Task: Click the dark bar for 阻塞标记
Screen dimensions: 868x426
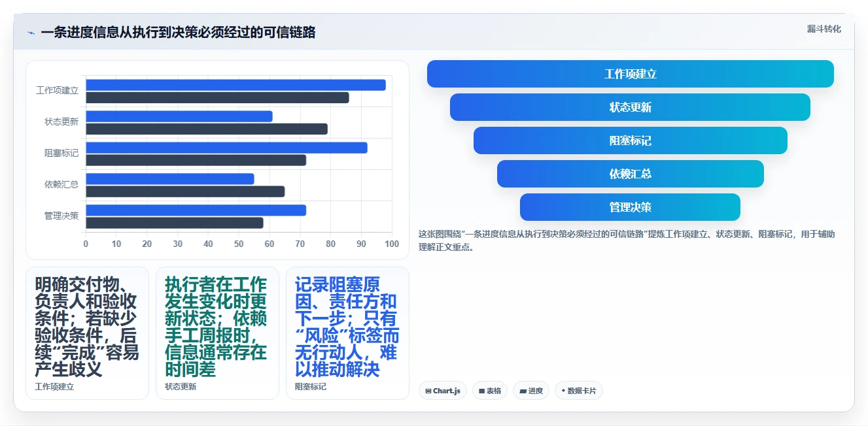Action: (x=196, y=160)
